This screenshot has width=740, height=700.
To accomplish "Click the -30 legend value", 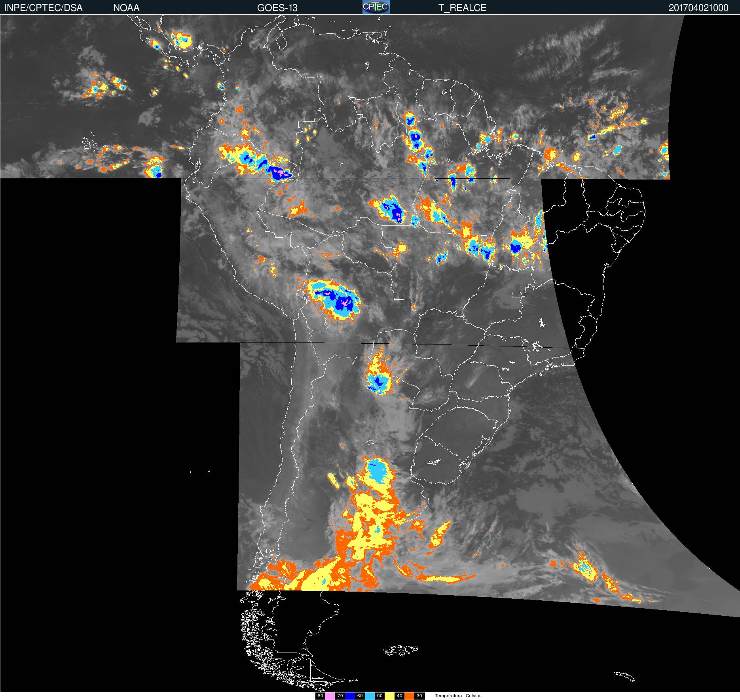I will 419,696.
